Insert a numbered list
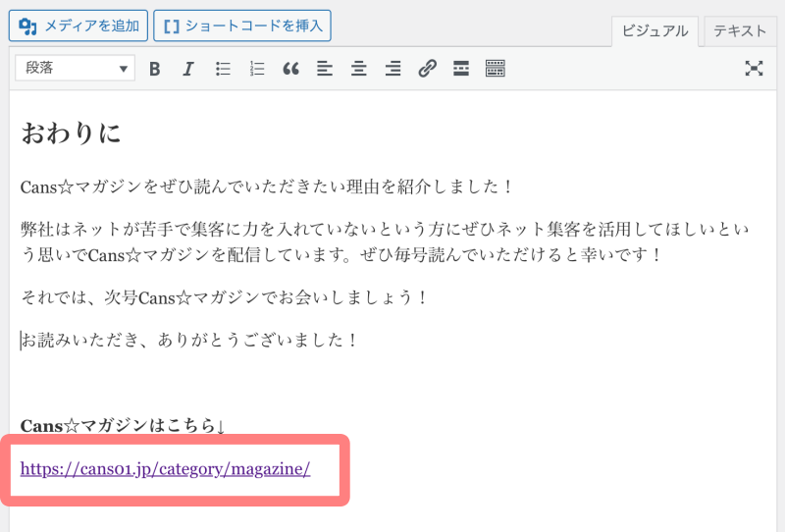Viewport: 785px width, 532px height. click(x=257, y=69)
